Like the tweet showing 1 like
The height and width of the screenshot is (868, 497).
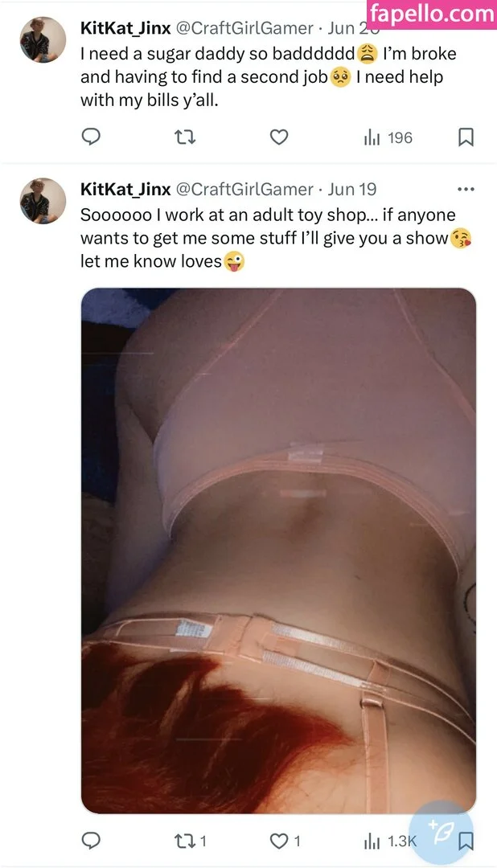click(285, 841)
